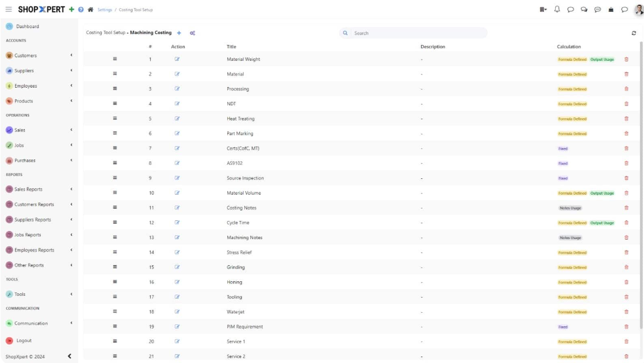Image resolution: width=644 pixels, height=363 pixels.
Task: Expand the Suppliers sidebar menu
Action: 39,71
